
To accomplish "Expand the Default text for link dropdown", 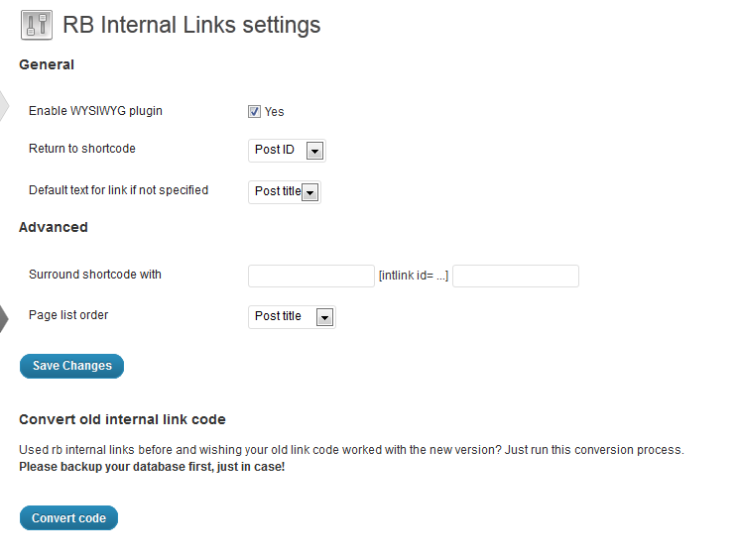I will 284,192.
